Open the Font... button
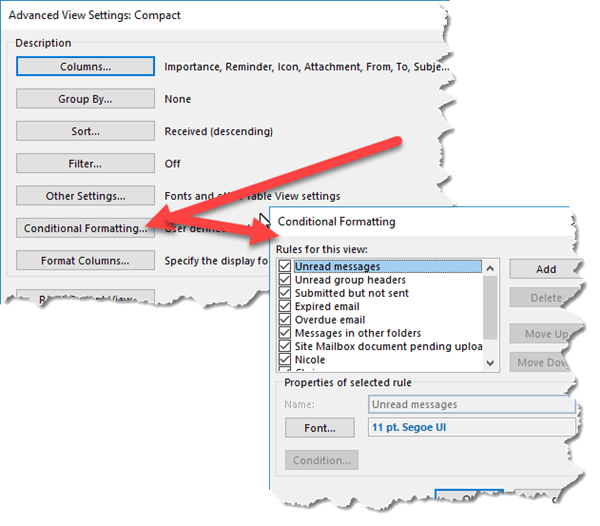Screen dimensions: 600x526 (x=320, y=428)
